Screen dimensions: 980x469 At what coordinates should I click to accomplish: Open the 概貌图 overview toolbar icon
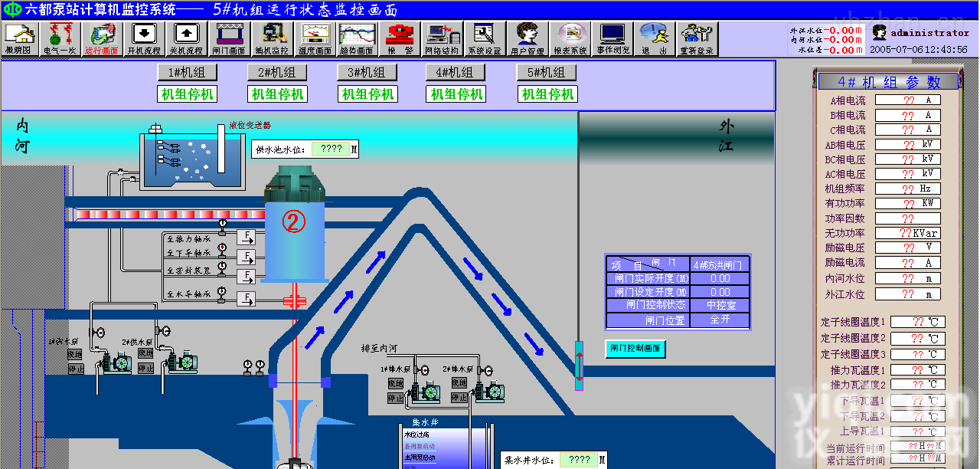coord(21,38)
